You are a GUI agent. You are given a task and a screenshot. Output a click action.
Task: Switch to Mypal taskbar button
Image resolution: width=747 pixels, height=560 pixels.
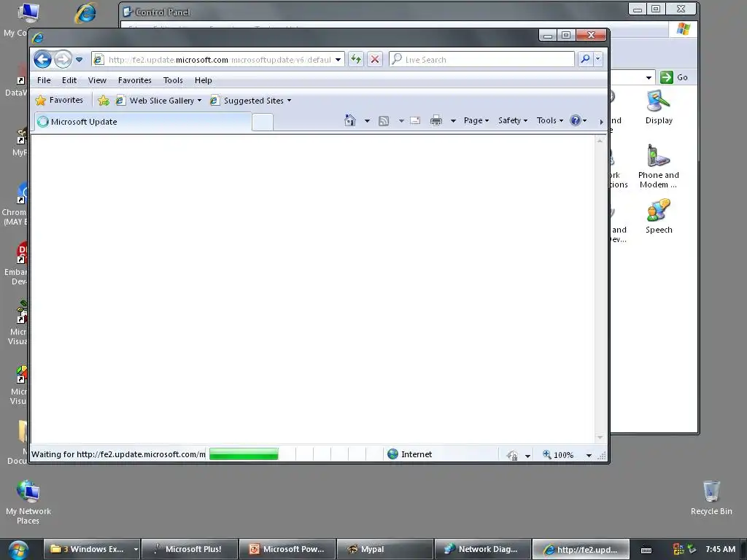[x=385, y=549]
